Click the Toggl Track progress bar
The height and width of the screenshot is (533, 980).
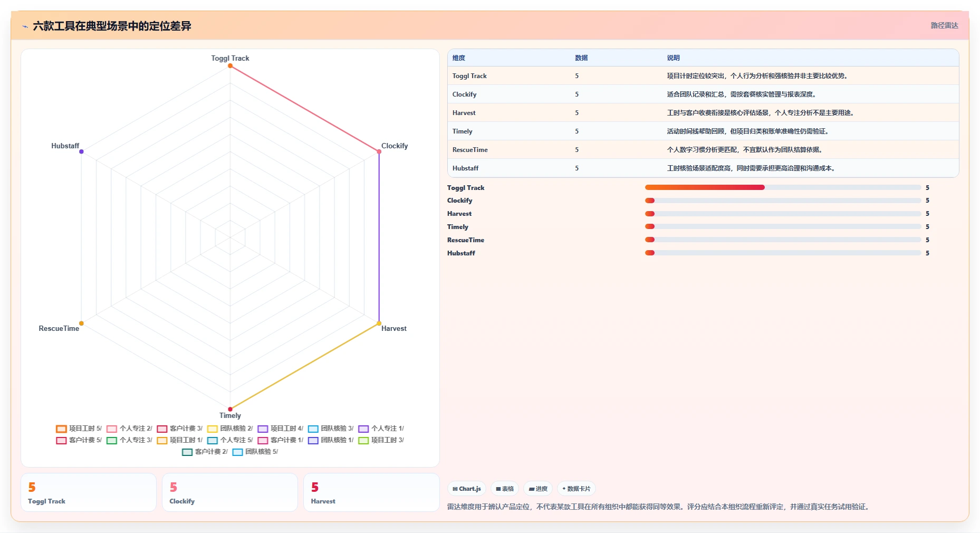tap(783, 187)
